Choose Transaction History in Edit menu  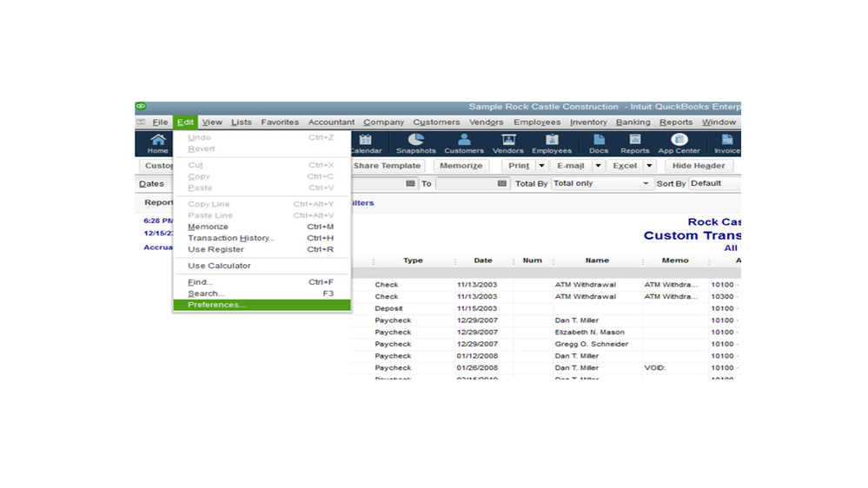262,238
